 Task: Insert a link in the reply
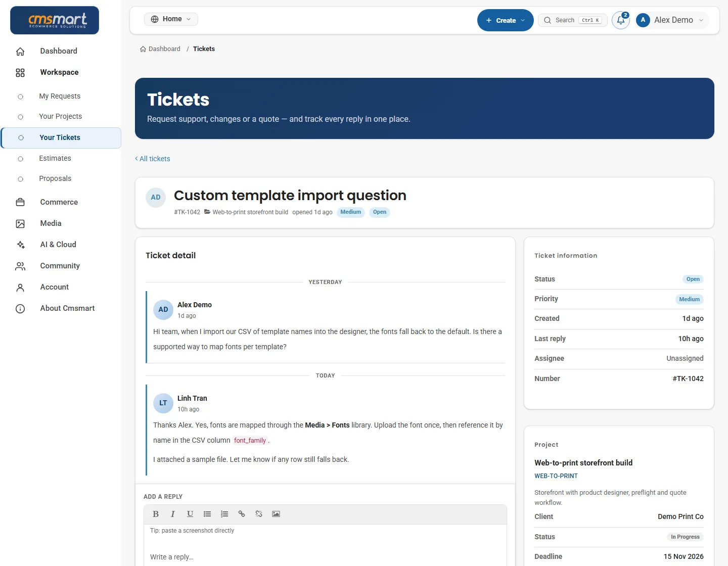click(x=242, y=514)
